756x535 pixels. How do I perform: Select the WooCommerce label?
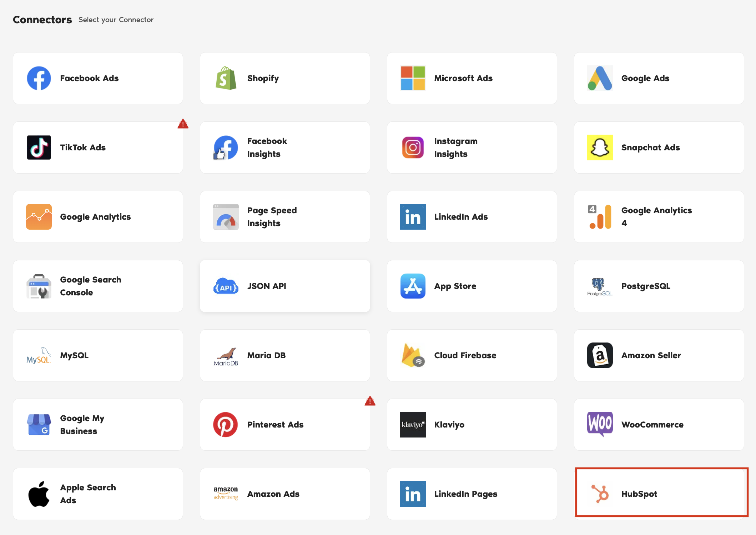coord(652,425)
